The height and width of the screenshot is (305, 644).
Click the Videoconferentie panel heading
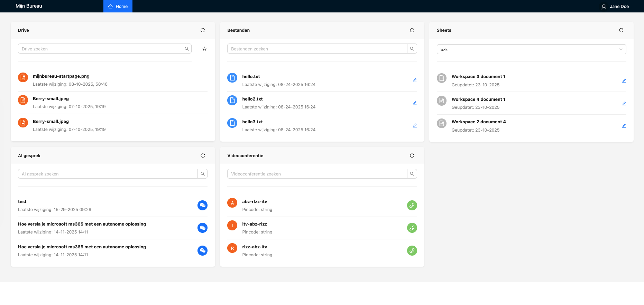[x=245, y=156]
